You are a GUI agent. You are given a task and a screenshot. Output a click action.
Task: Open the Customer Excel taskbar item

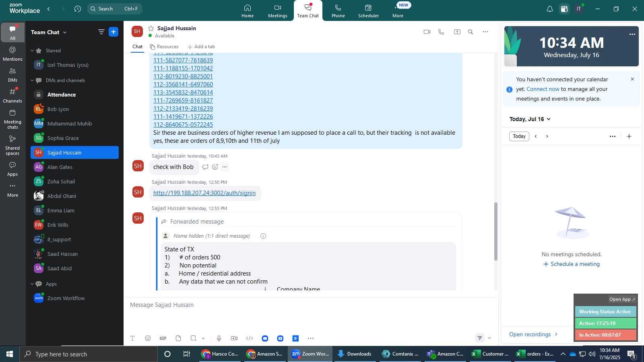point(490,354)
